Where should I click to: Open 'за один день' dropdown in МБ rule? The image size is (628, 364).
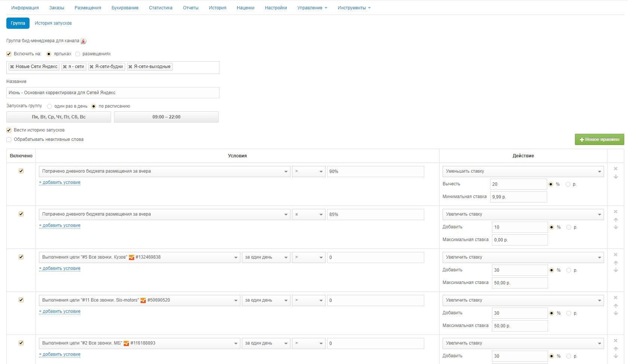pos(266,343)
